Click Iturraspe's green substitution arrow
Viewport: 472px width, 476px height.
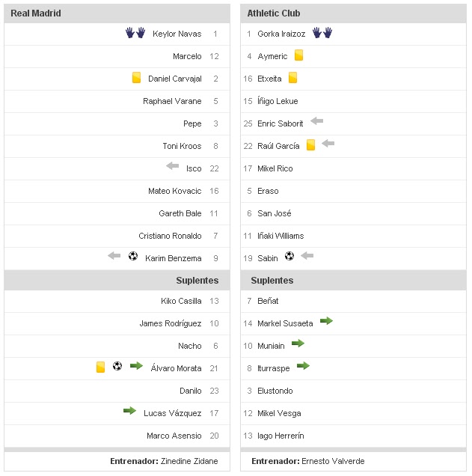[x=303, y=366]
